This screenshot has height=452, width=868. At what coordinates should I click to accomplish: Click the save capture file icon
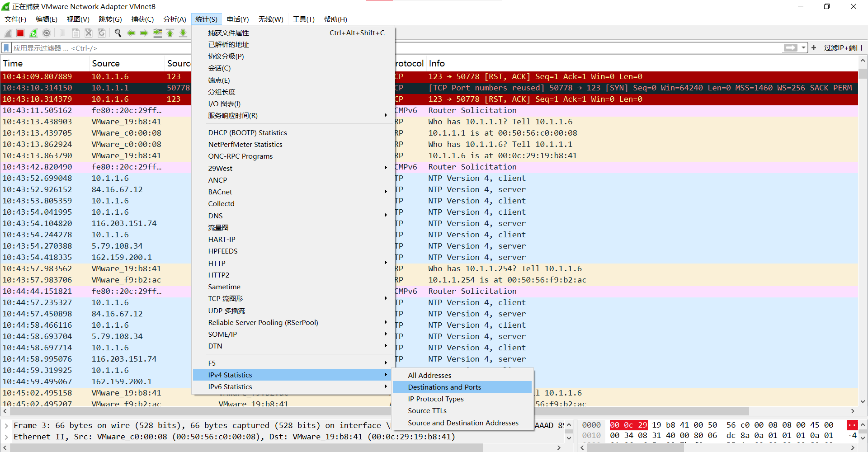pyautogui.click(x=75, y=33)
